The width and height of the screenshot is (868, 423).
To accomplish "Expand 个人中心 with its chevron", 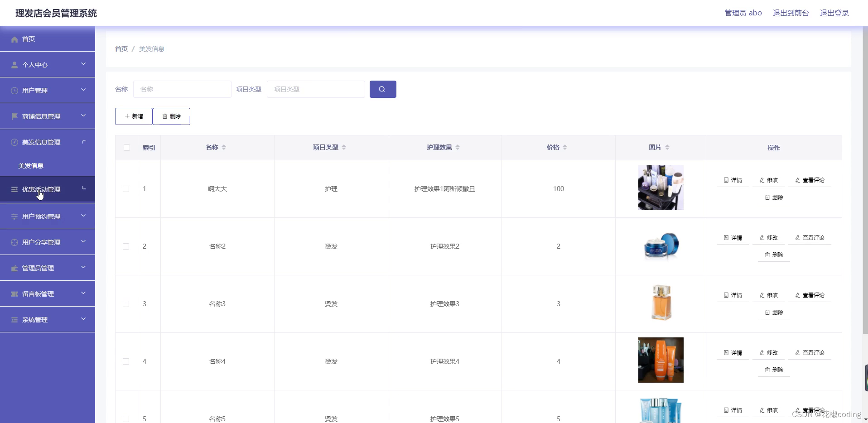I will [x=83, y=64].
